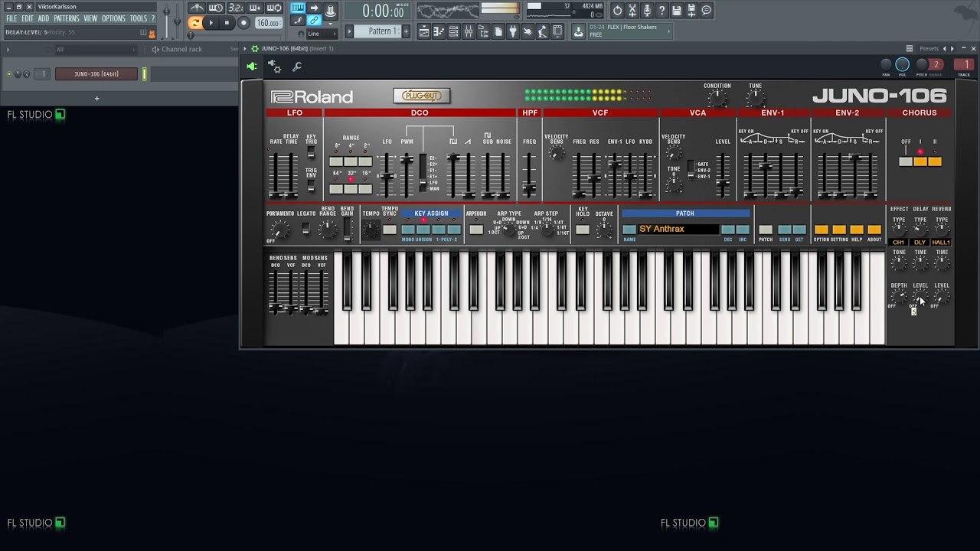Viewport: 980px width, 551px height.
Task: Add new channel with plus button
Action: click(96, 98)
